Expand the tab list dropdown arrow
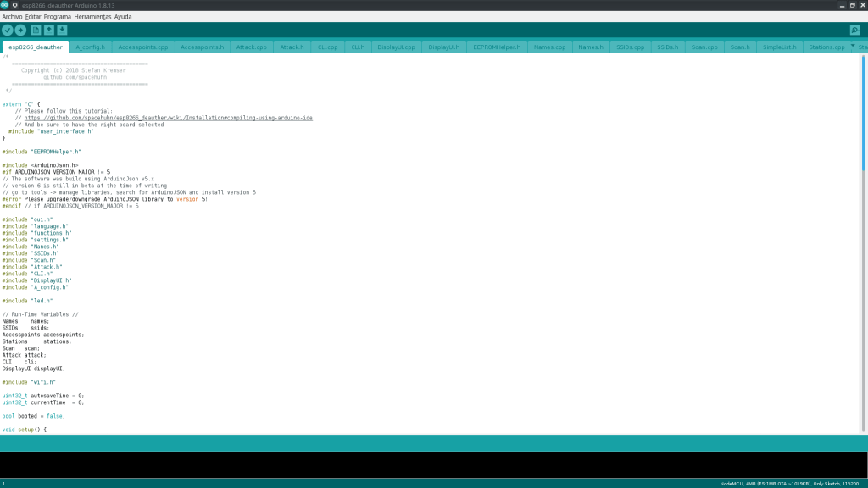The height and width of the screenshot is (488, 868). 853,46
